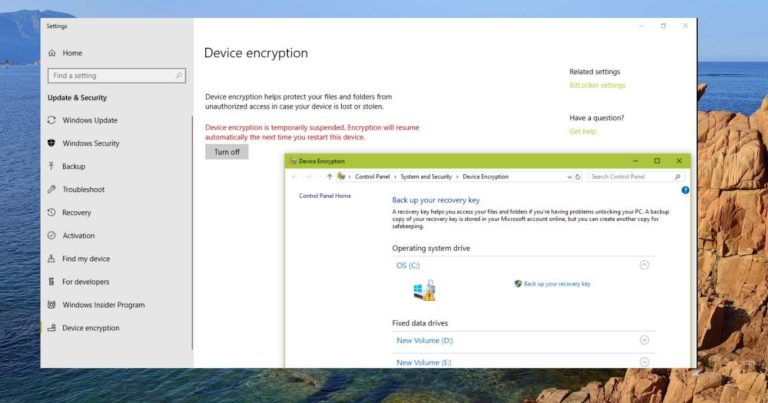Click Control Panel in the breadcrumb
Viewport: 768px width, 403px height.
coord(372,176)
